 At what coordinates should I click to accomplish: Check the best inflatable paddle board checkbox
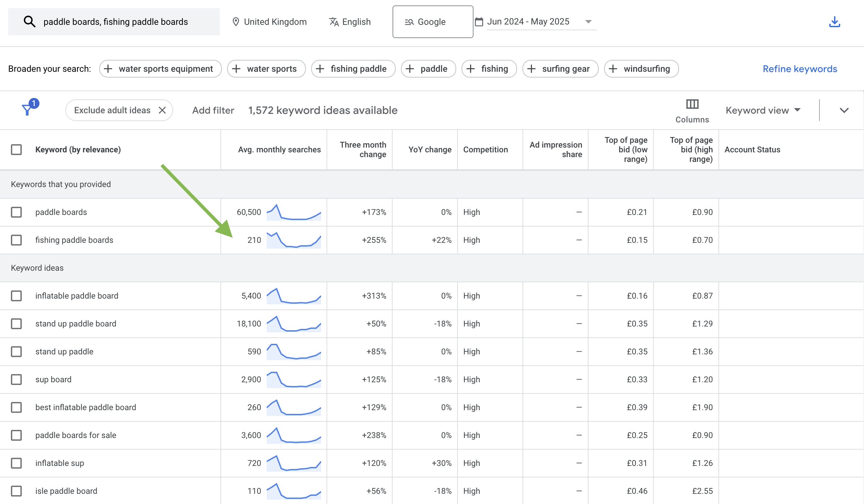[16, 407]
